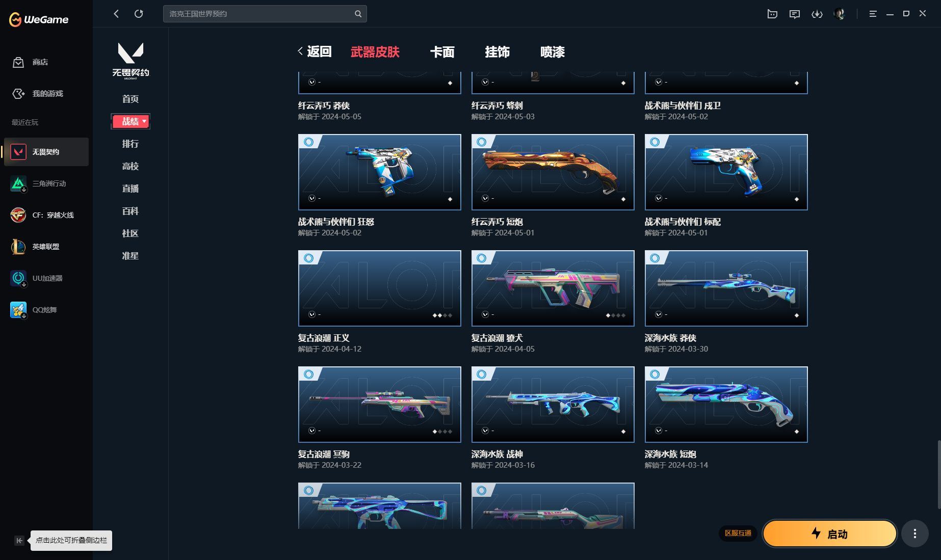Open the 排行 section
The height and width of the screenshot is (560, 941).
(x=130, y=144)
